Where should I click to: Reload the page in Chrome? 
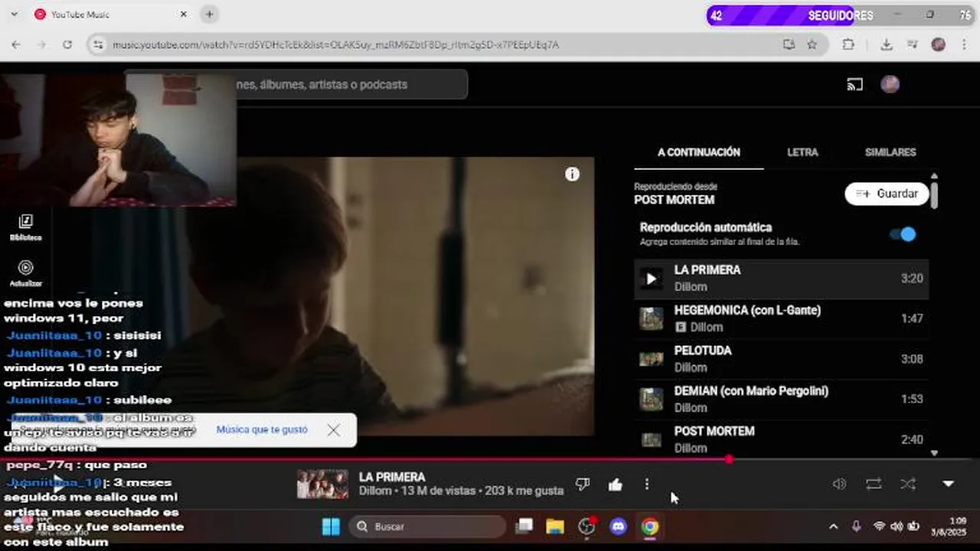pos(67,45)
